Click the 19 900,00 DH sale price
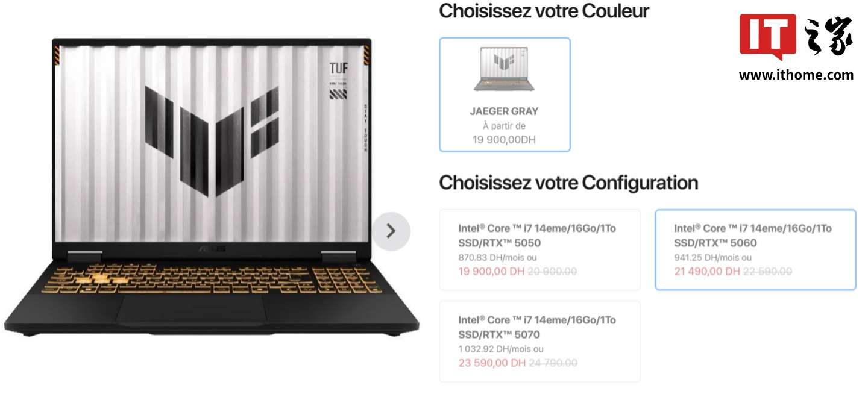 click(491, 272)
